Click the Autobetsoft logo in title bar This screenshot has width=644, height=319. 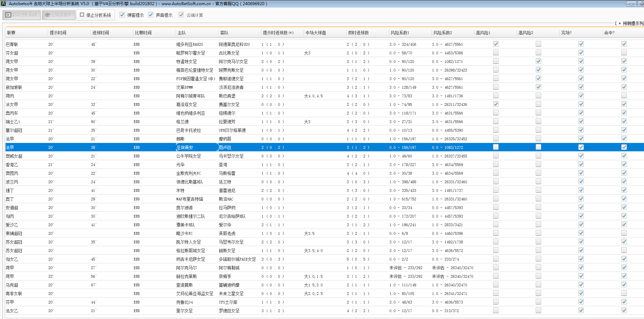3,3
